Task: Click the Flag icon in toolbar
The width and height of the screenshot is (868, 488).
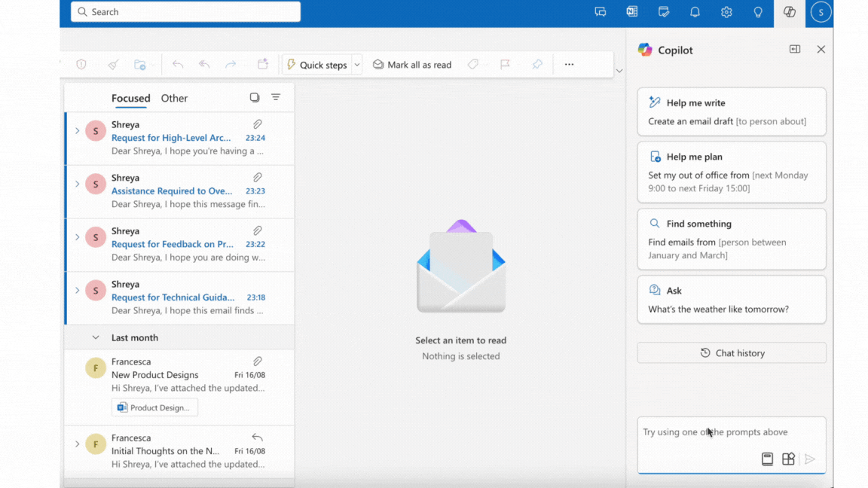Action: [x=505, y=65]
